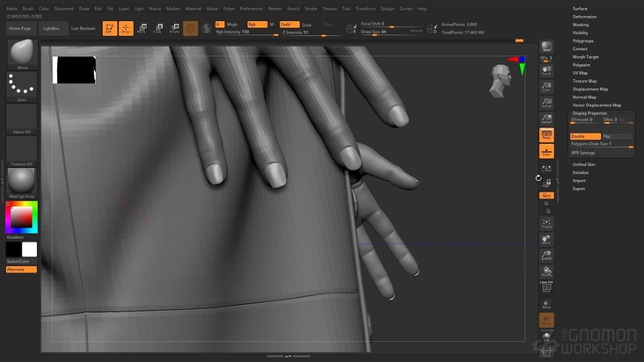Expand the UV Map subpalette
The image size is (644, 362).
pos(580,73)
